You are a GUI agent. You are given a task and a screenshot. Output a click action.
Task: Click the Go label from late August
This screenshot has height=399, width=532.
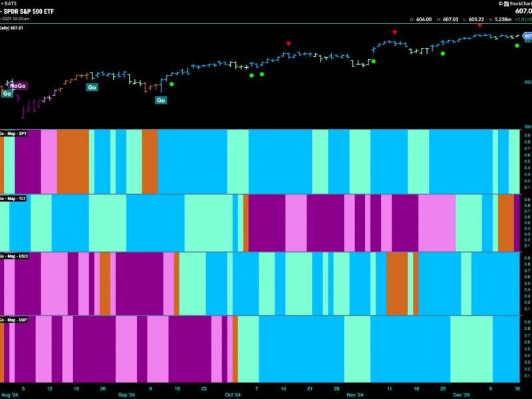pos(92,88)
